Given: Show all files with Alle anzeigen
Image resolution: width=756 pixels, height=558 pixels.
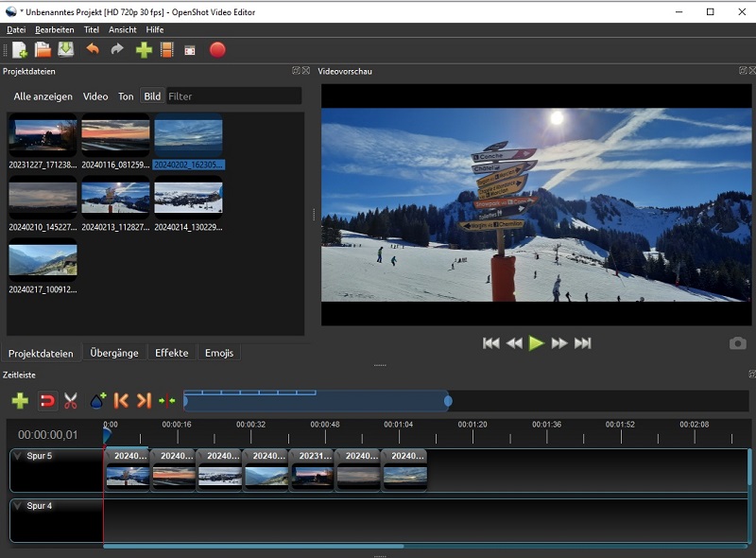Looking at the screenshot, I should [43, 96].
